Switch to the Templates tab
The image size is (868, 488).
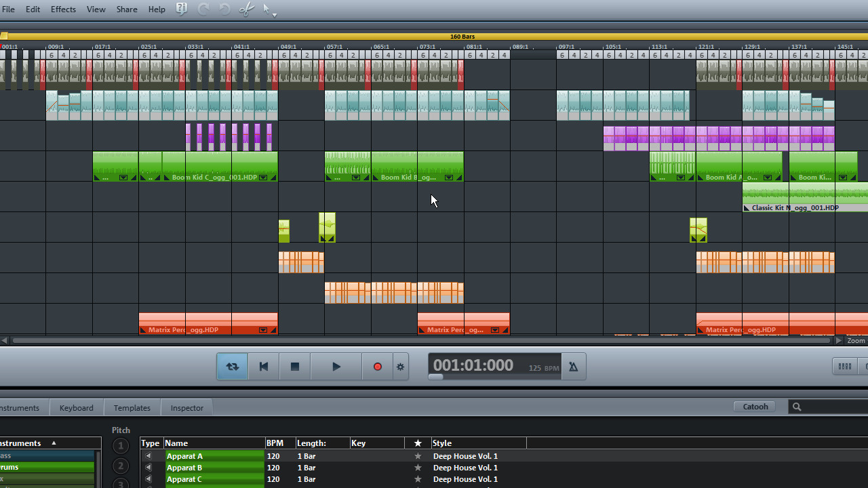(x=132, y=407)
